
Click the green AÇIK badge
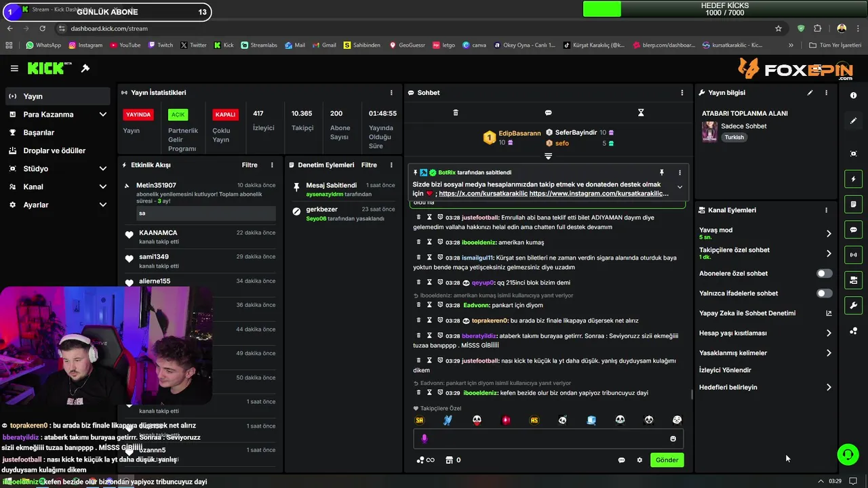point(178,115)
